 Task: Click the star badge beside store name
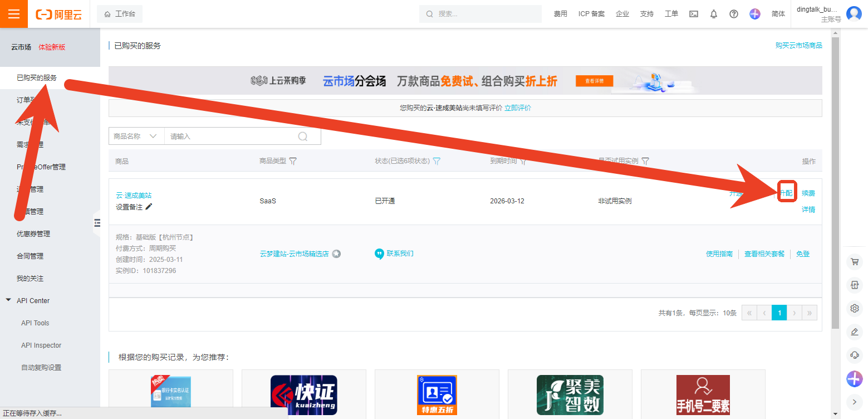tap(336, 254)
